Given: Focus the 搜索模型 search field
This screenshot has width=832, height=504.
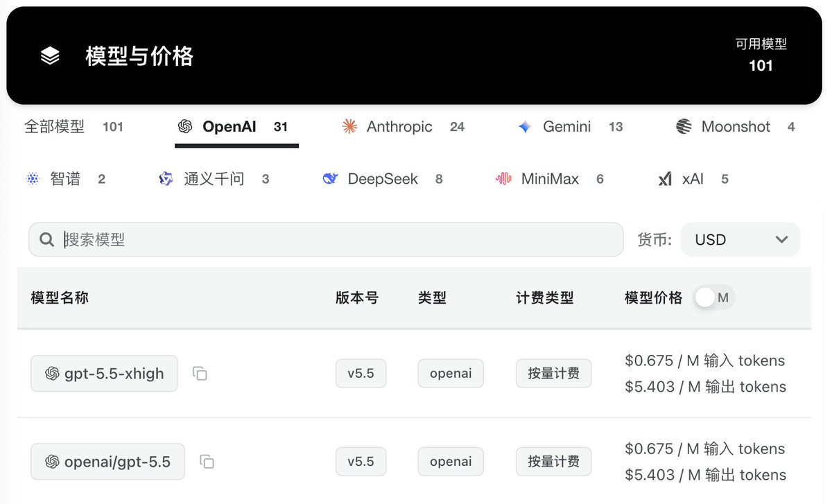Looking at the screenshot, I should pyautogui.click(x=326, y=240).
